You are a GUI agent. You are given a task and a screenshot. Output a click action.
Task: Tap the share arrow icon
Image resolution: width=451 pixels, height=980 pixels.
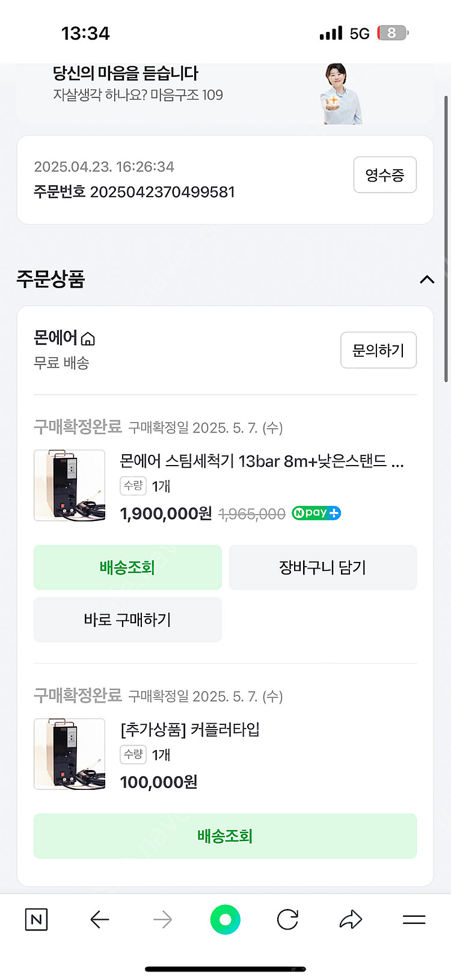pos(351,919)
